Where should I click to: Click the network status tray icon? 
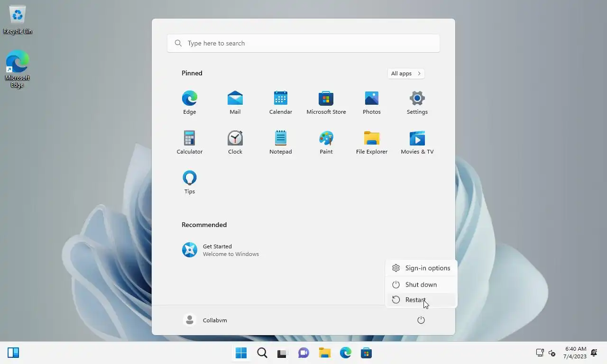click(x=540, y=353)
